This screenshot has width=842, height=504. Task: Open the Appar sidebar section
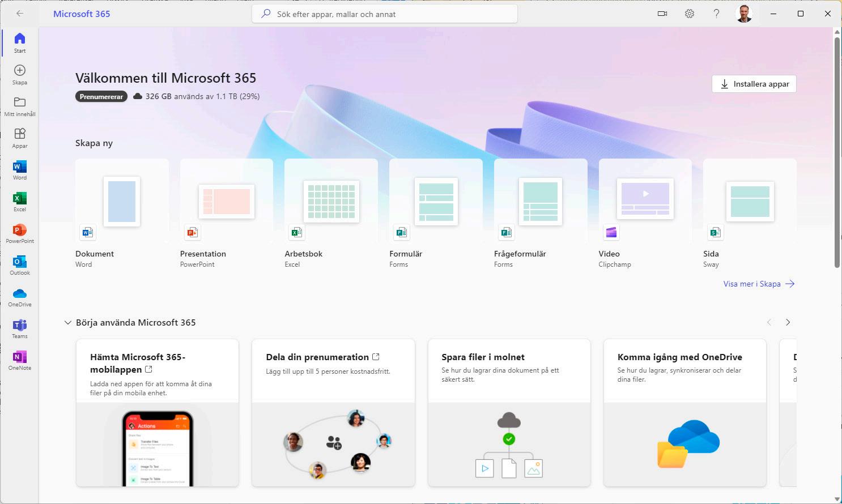(x=20, y=138)
